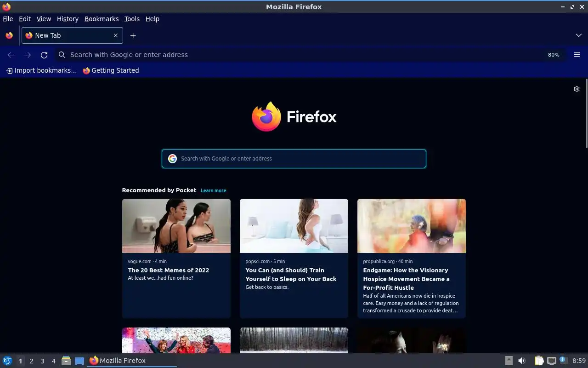Click the show desktop icon in taskbar

point(79,361)
